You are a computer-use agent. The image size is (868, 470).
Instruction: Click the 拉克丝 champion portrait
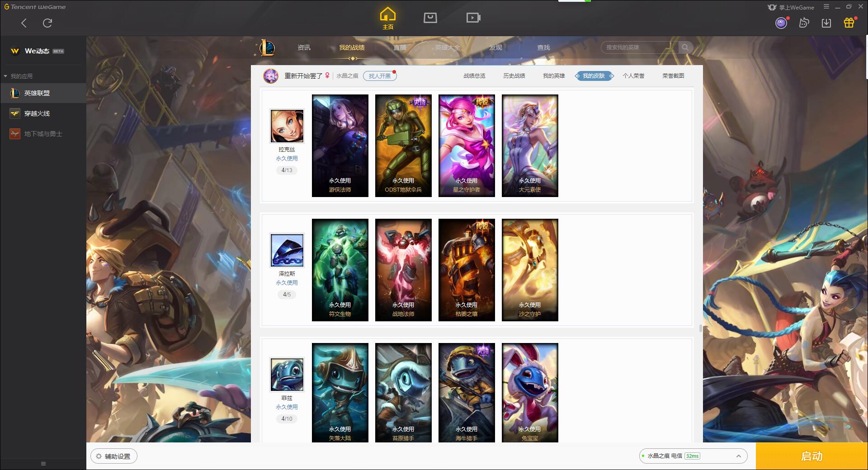pos(287,126)
